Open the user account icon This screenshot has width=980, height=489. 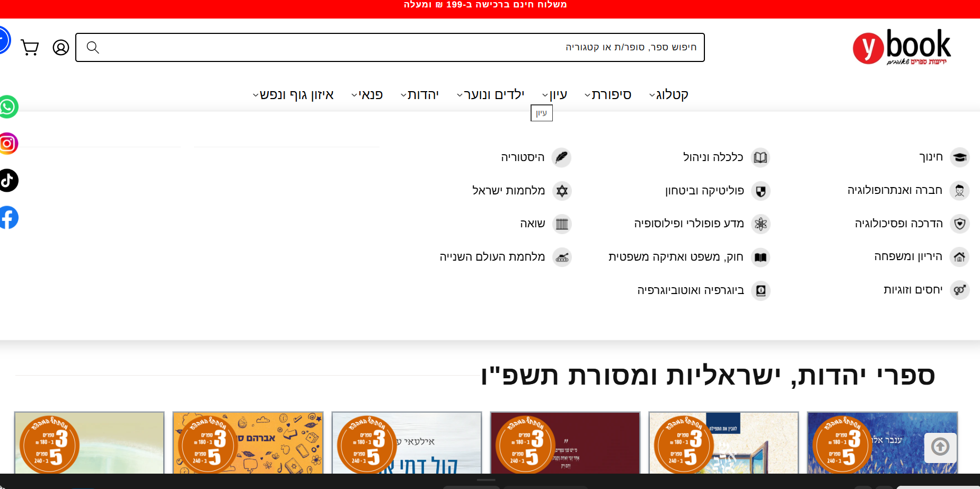61,48
